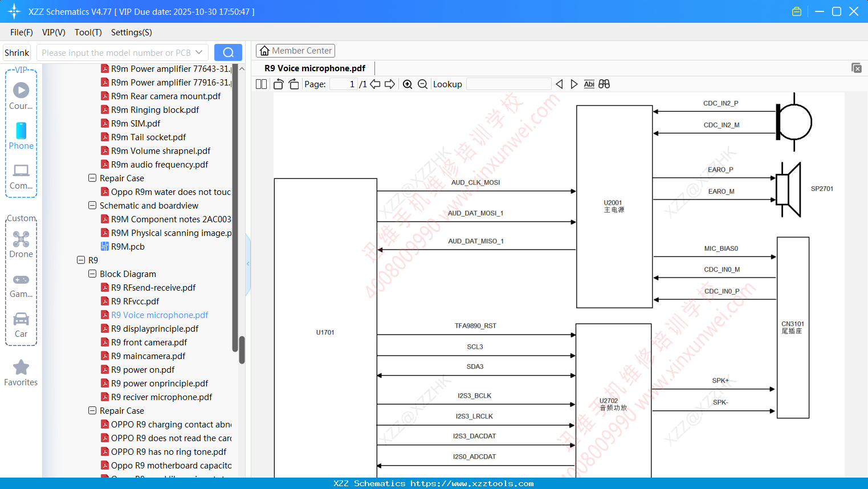
Task: Open the model number dropdown arrow
Action: (199, 52)
